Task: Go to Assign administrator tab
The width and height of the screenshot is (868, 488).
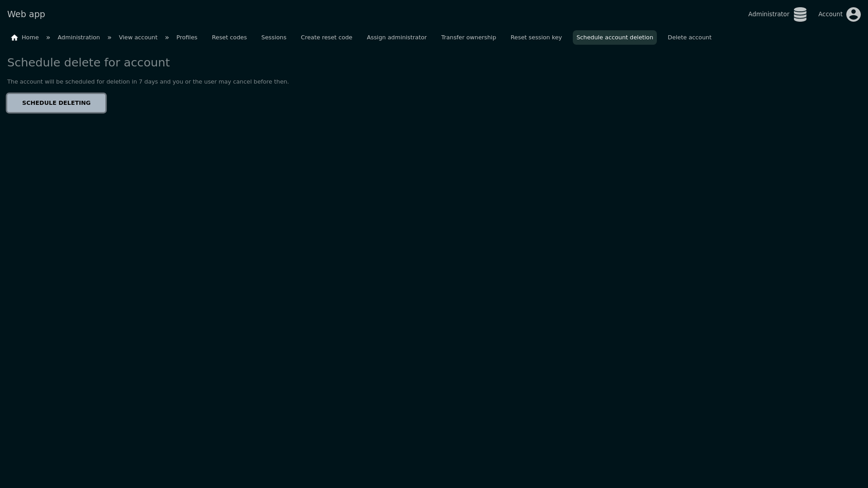Action: tap(396, 38)
